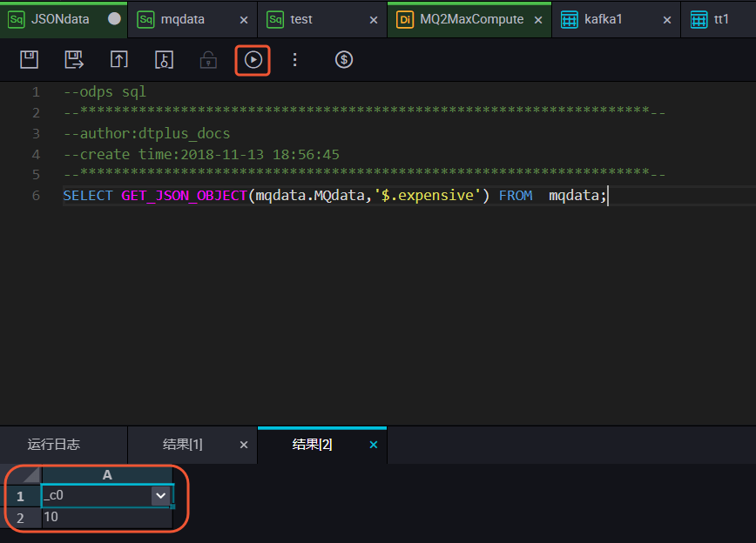Click the Save As icon
The image size is (756, 543).
pos(74,60)
